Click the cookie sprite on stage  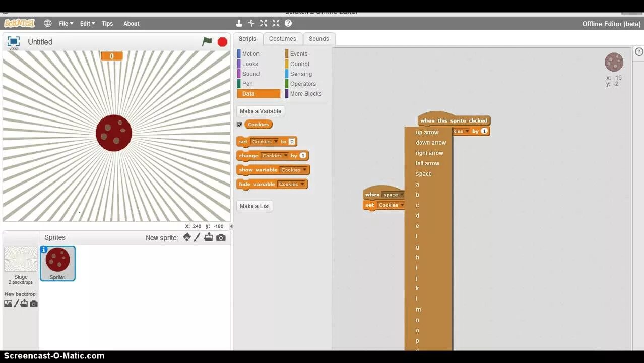[x=114, y=133]
